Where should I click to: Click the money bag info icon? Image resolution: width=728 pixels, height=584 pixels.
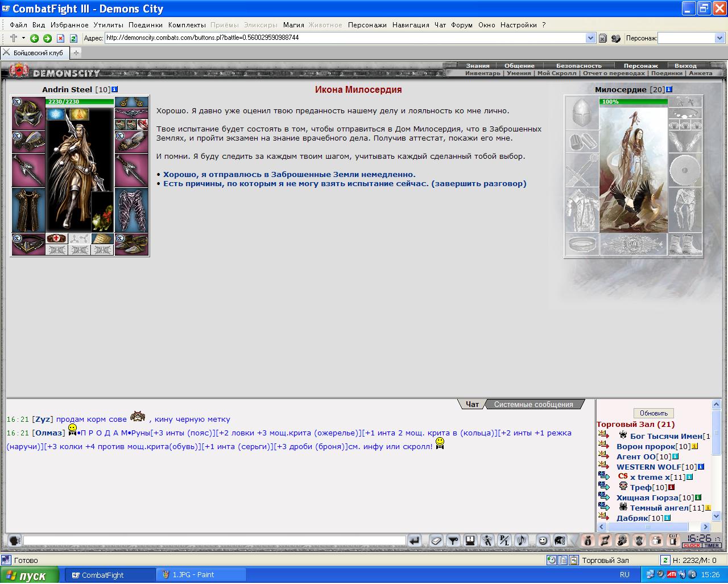(589, 541)
